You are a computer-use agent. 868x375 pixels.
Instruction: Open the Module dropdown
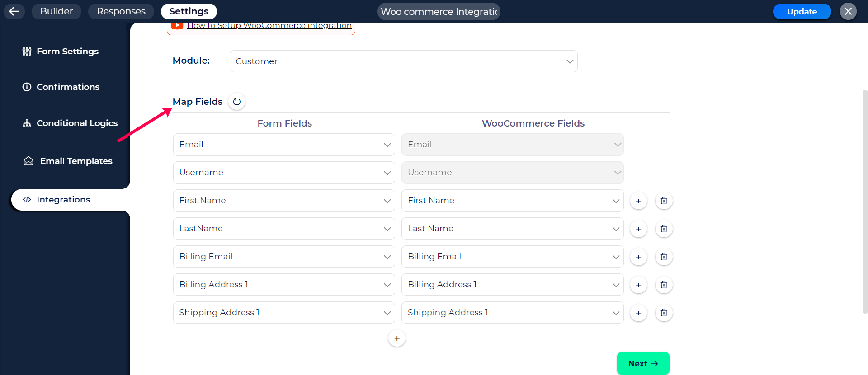(x=403, y=61)
